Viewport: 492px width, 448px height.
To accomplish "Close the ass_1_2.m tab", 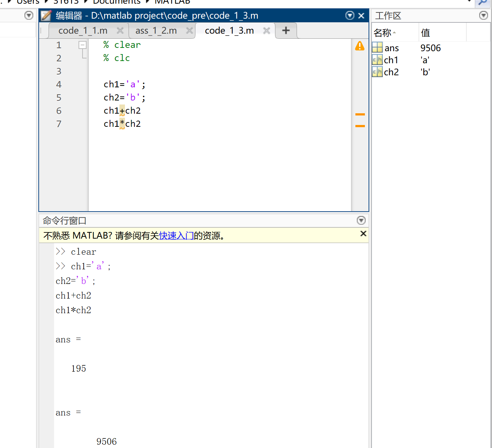I will coord(189,30).
